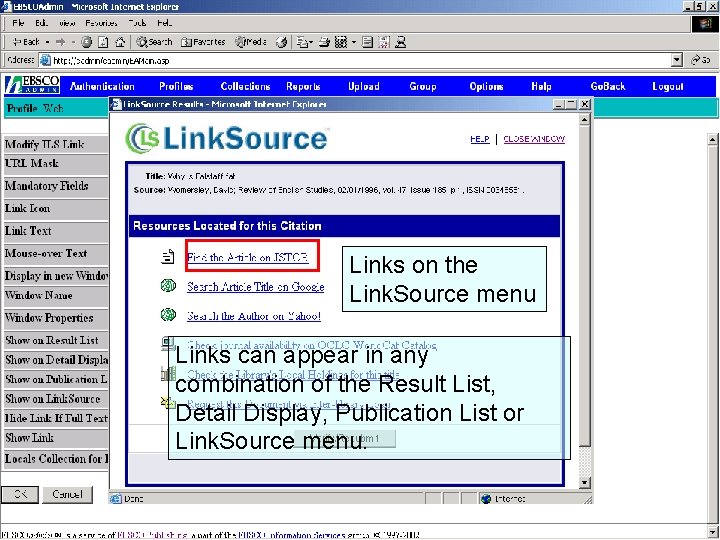Click the Back button in IE toolbar

(26, 42)
